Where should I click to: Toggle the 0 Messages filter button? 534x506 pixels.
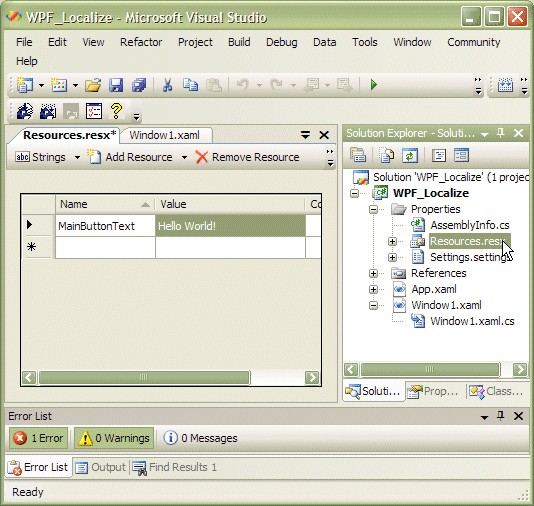click(200, 438)
